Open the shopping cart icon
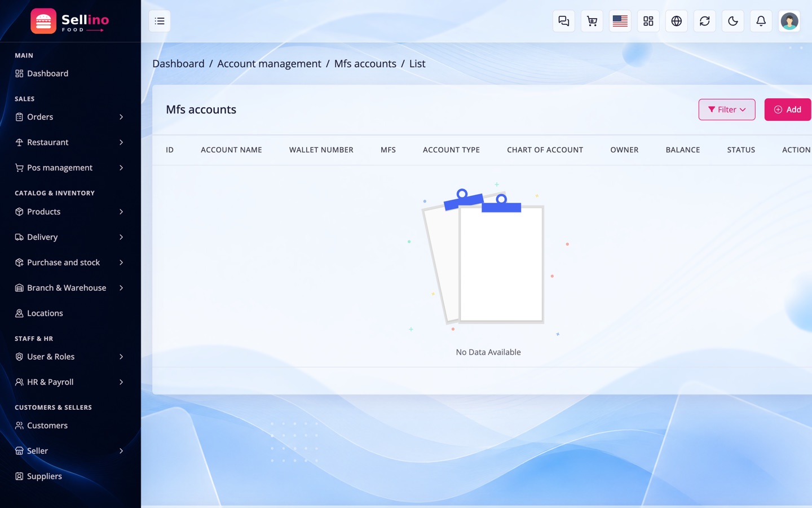Screen dimensions: 812x508 [x=592, y=21]
